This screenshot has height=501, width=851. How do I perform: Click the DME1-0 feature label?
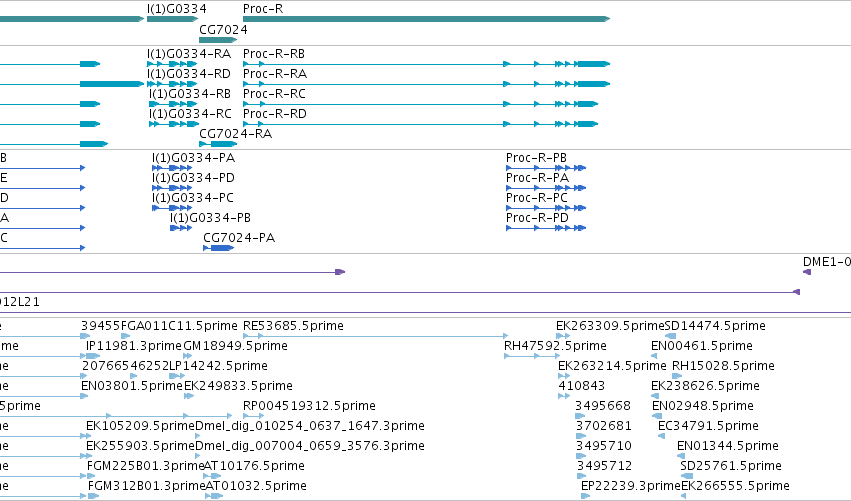tap(827, 262)
